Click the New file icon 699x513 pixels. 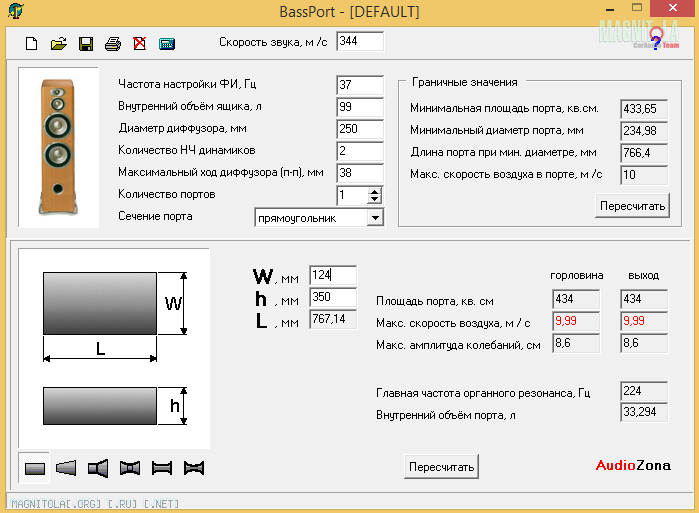pos(32,44)
